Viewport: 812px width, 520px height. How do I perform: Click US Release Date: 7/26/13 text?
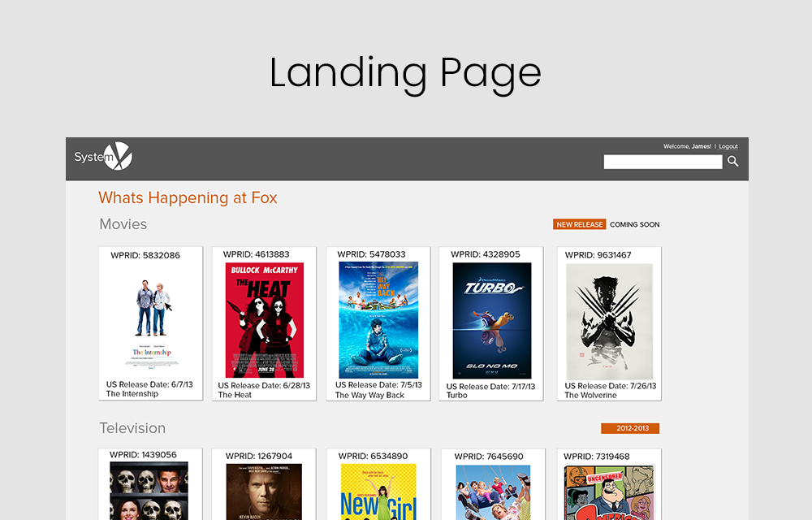(x=611, y=387)
